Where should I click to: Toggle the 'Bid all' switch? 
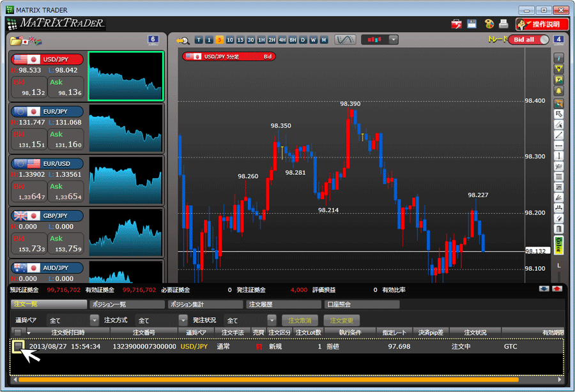pos(528,40)
